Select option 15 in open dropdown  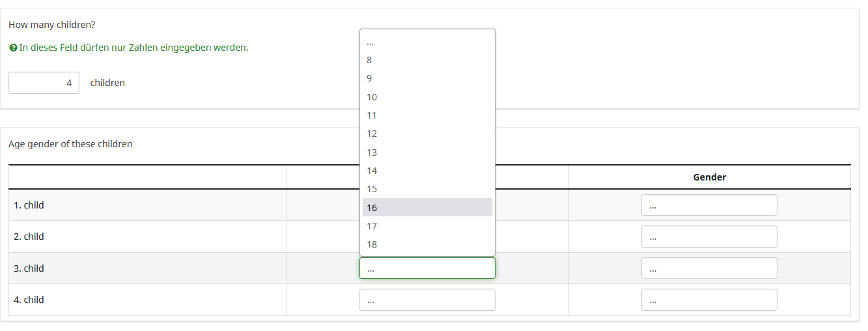pos(427,189)
